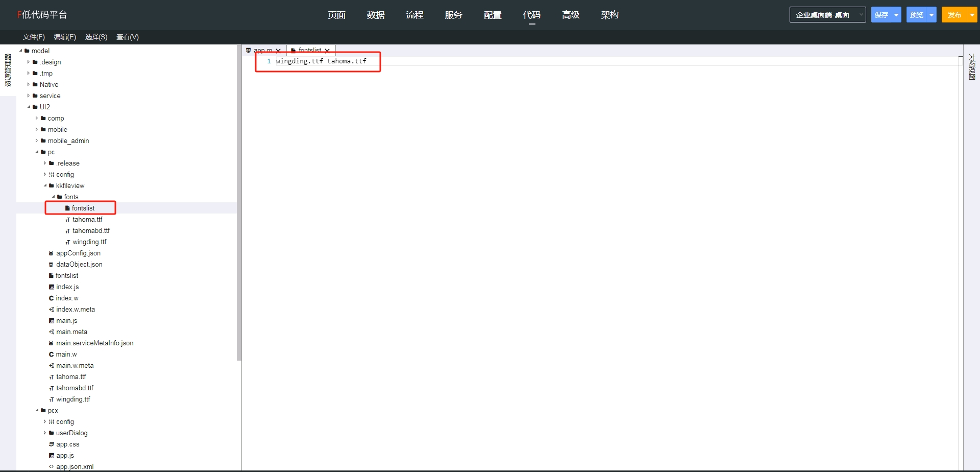
Task: Switch to the 数据 top navigation tab
Action: click(376, 15)
